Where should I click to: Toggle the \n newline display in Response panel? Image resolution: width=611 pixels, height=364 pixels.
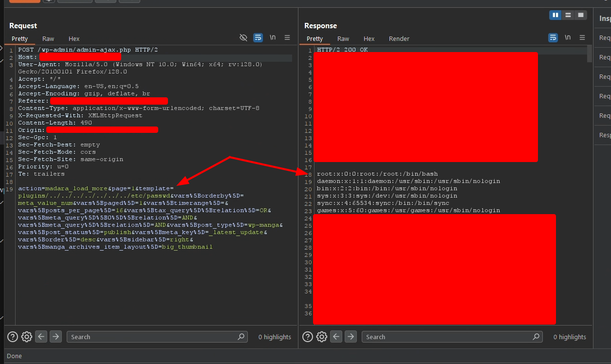pos(568,37)
